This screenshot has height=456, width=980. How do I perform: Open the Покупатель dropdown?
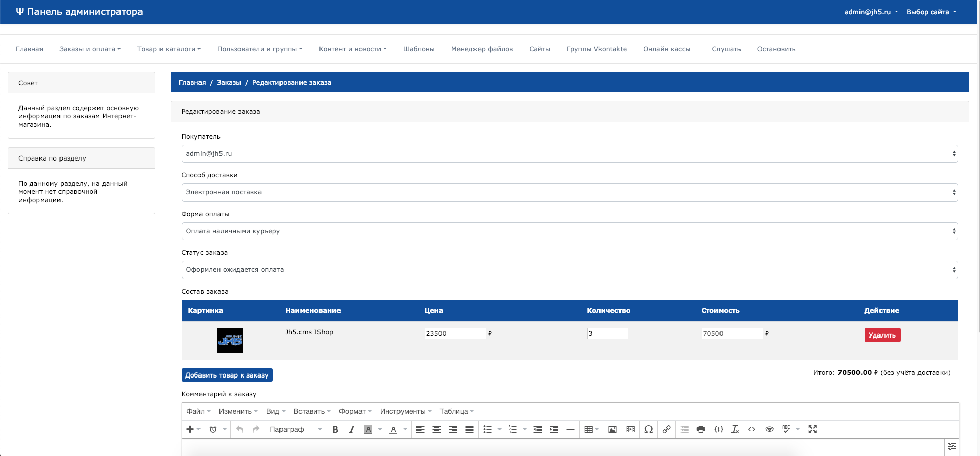click(x=570, y=154)
